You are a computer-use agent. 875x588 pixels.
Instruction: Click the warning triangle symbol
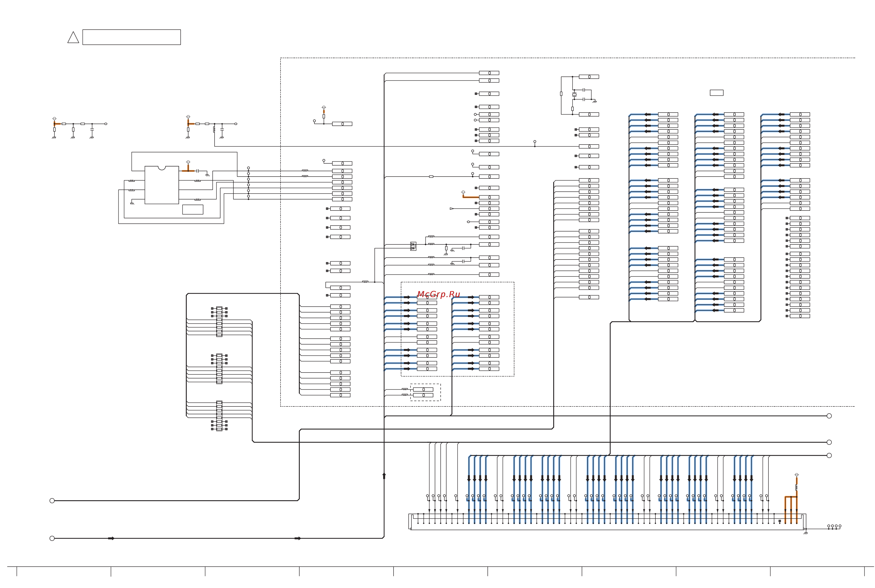click(x=73, y=38)
